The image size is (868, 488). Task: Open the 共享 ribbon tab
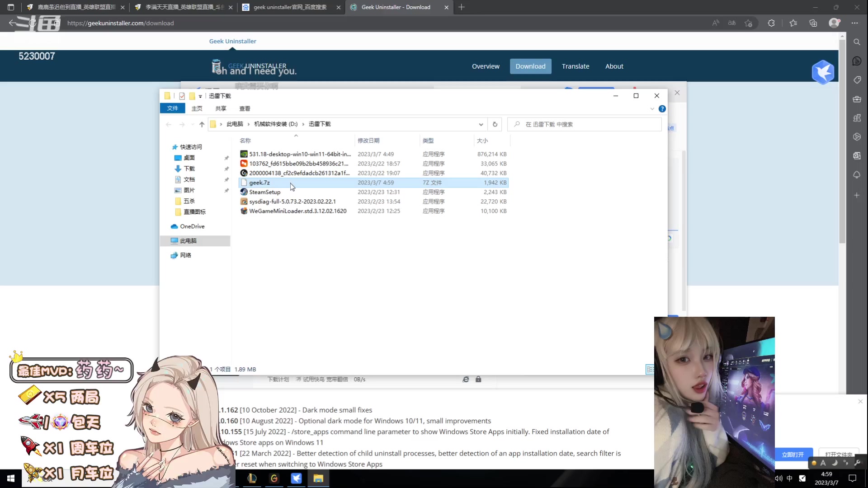click(221, 108)
